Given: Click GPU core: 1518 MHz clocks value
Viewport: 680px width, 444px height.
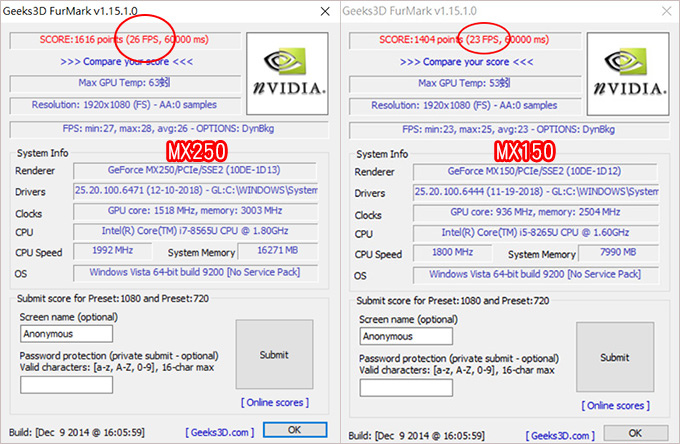Looking at the screenshot, I should click(195, 211).
